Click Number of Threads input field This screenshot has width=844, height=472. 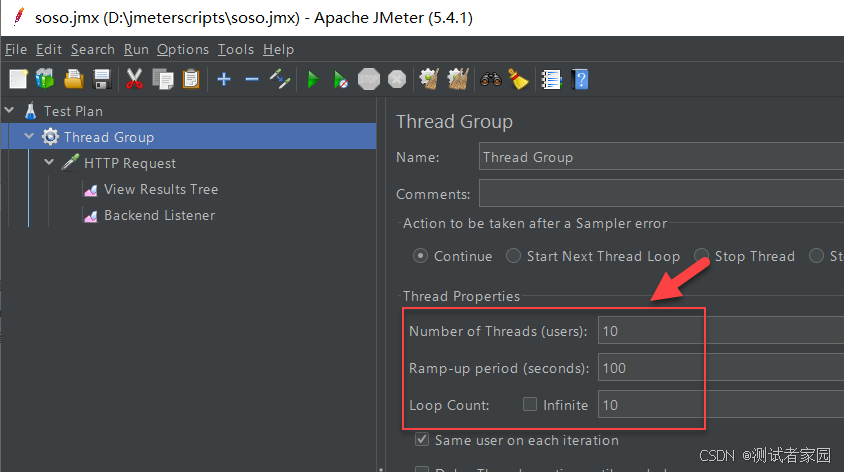click(x=721, y=330)
